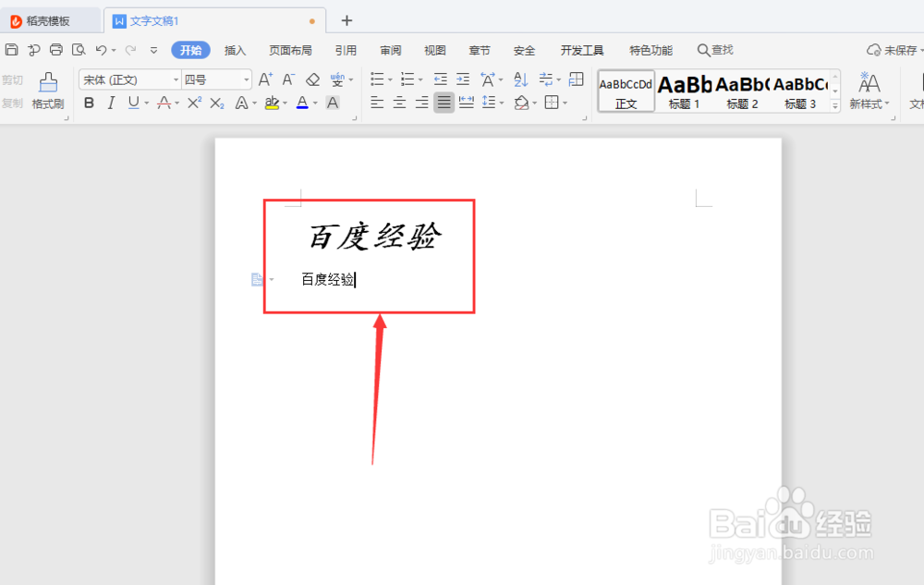Open the 插入 (Insert) tab
Viewport: 924px width, 585px height.
(x=235, y=50)
